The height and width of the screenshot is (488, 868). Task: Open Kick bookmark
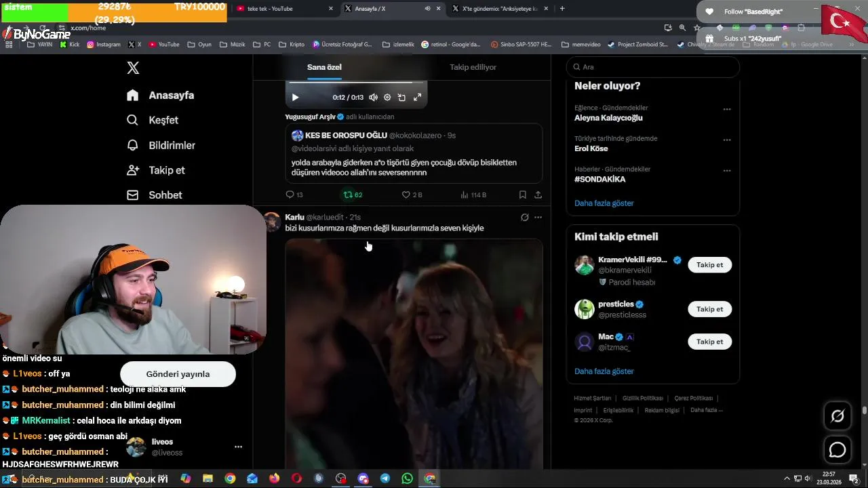point(69,45)
